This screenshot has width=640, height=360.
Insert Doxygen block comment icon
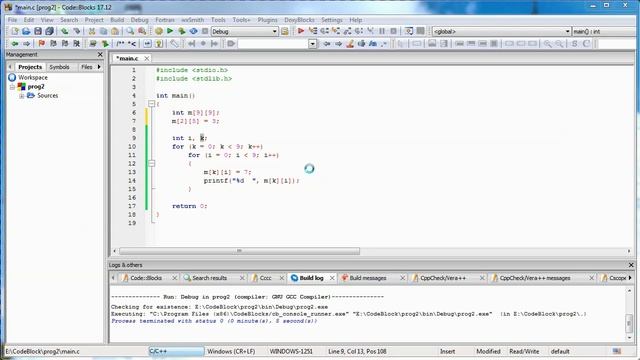click(x=120, y=43)
